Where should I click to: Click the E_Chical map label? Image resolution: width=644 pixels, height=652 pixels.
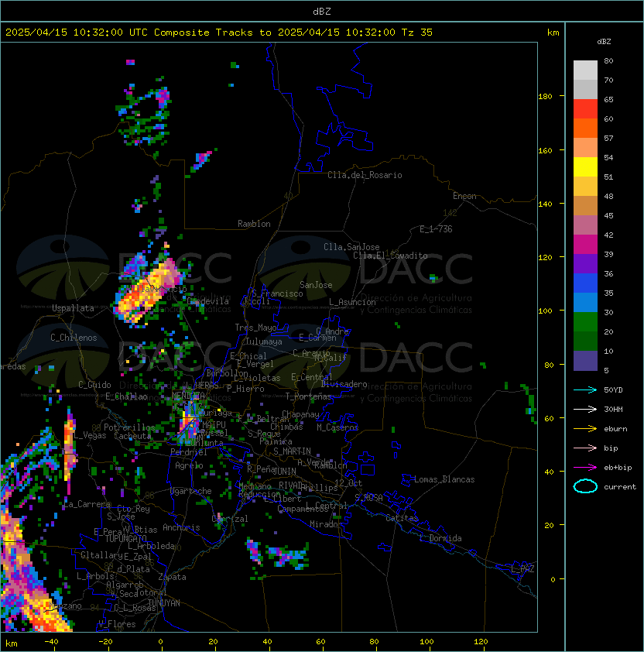(248, 356)
